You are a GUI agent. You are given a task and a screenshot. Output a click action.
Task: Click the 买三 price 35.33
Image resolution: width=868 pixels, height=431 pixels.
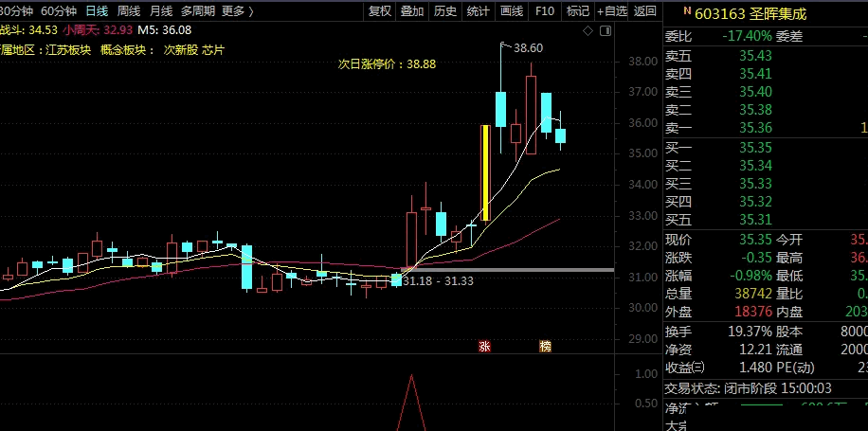click(x=755, y=184)
